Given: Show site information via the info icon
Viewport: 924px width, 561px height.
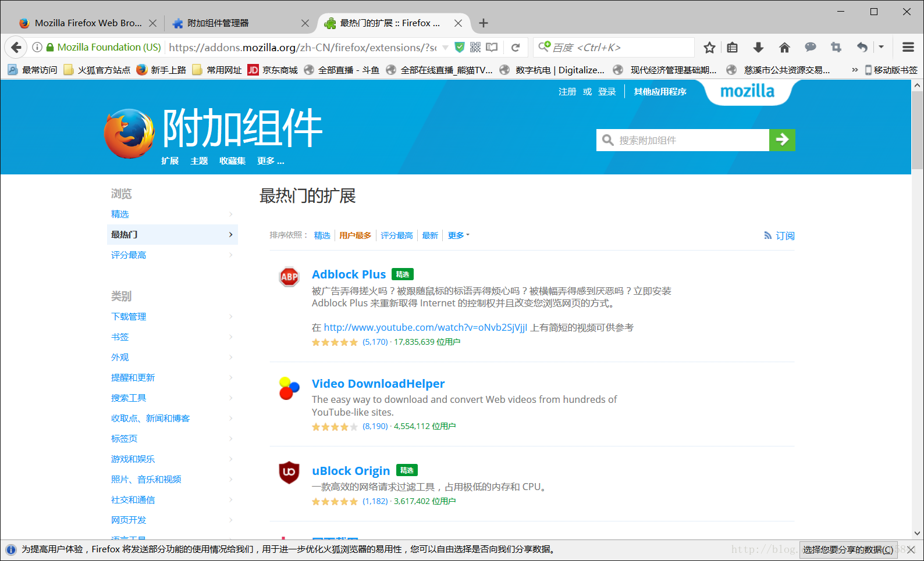Looking at the screenshot, I should coord(37,47).
